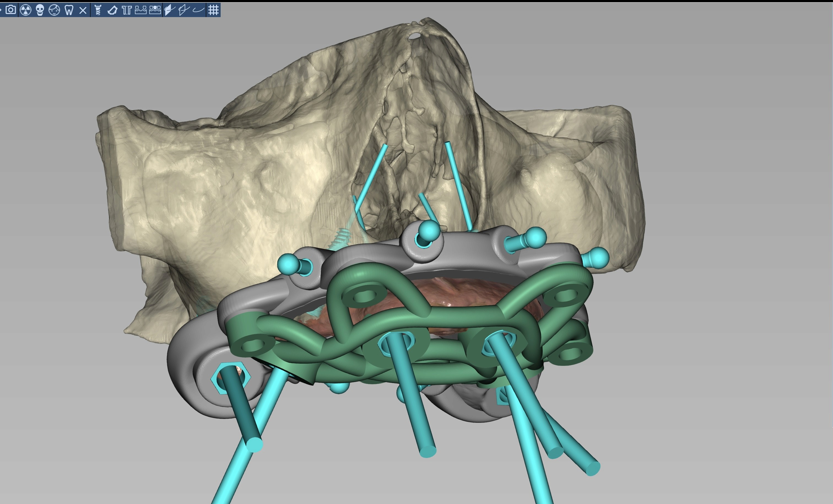Toggle skull bone visibility icon

[40, 10]
